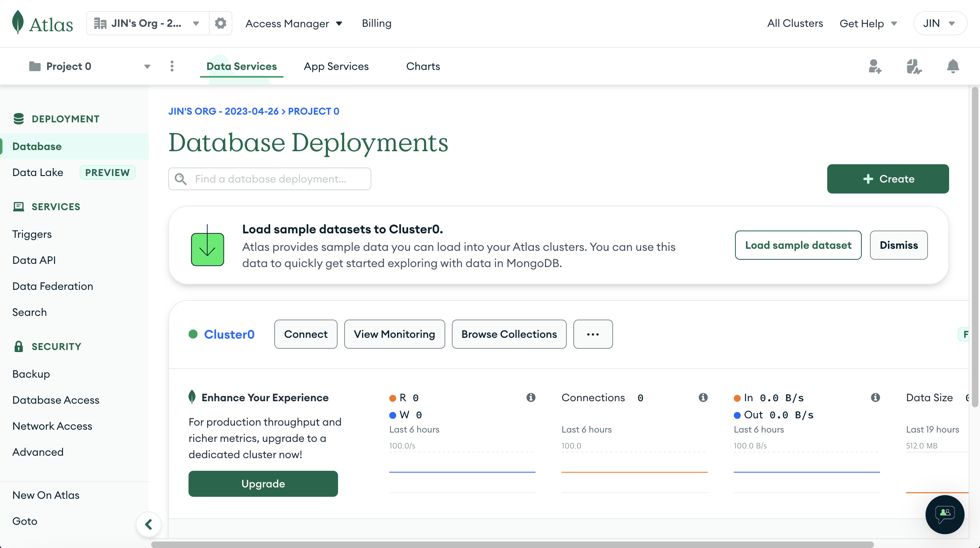Open Data API in the sidebar
980x548 pixels.
coord(34,260)
